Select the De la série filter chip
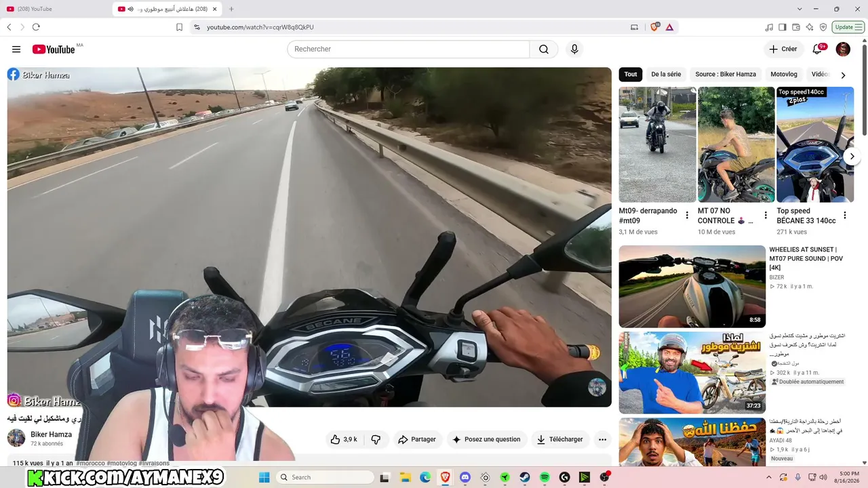Screen dimensions: 868x488 [666, 75]
